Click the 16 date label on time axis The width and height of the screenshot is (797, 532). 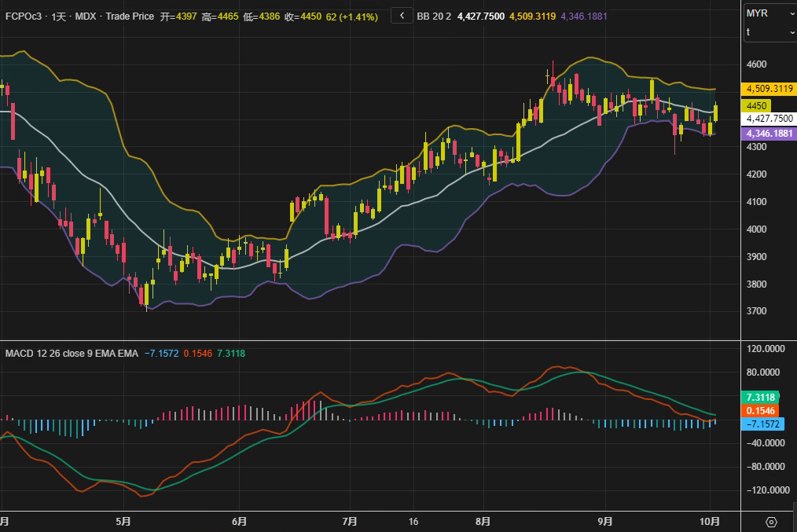point(413,521)
